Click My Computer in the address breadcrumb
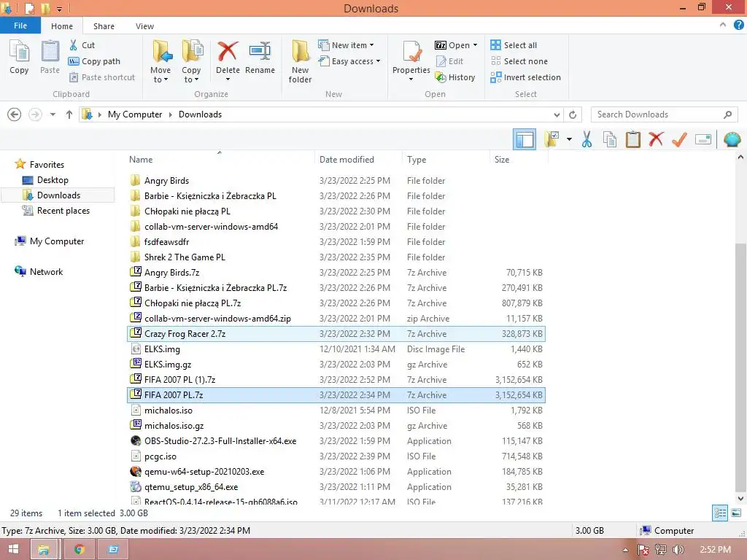 pos(135,114)
